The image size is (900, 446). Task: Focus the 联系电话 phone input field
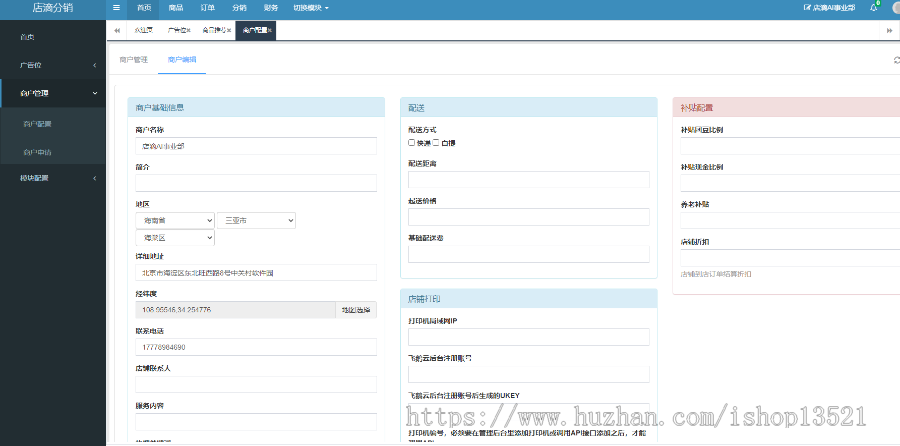(256, 347)
